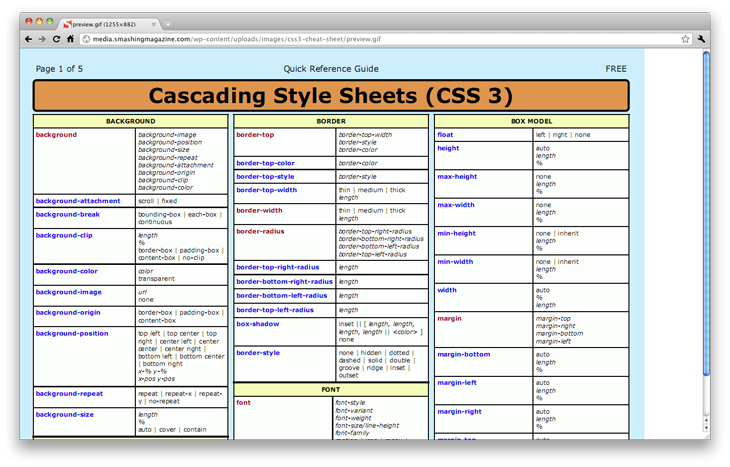Click the browser Back arrow button

(28, 39)
